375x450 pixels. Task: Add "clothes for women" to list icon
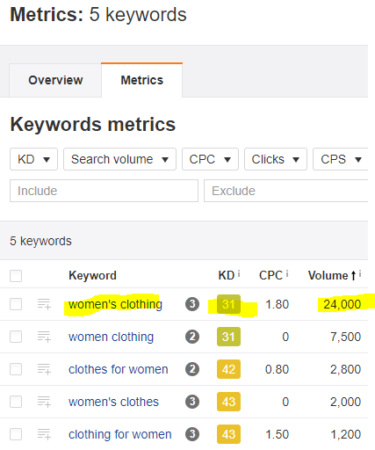point(44,369)
